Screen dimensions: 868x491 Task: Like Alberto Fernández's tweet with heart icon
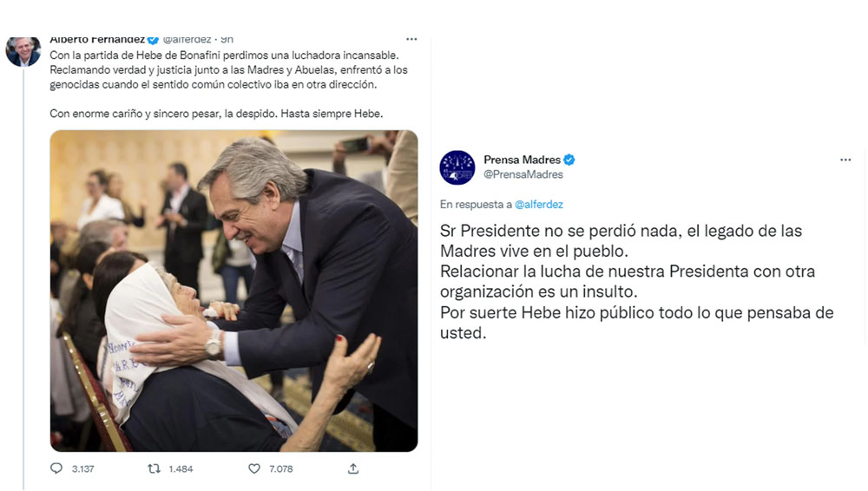[x=254, y=468]
